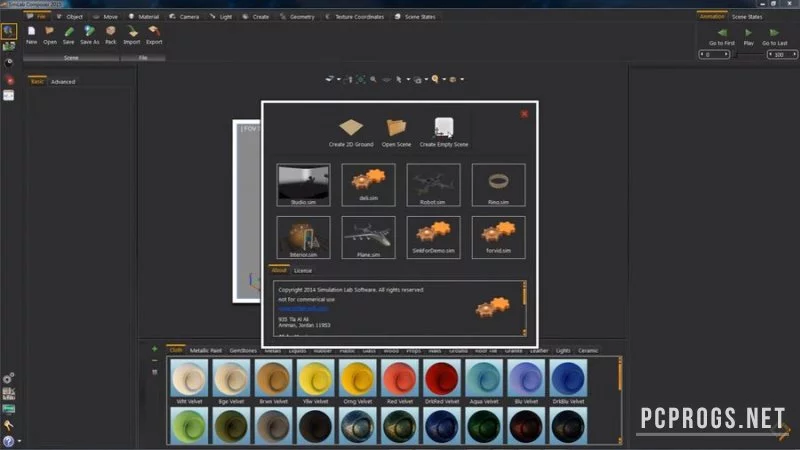This screenshot has height=450, width=800.
Task: Open the Ring.sim sample scene thumbnail
Action: click(x=498, y=185)
